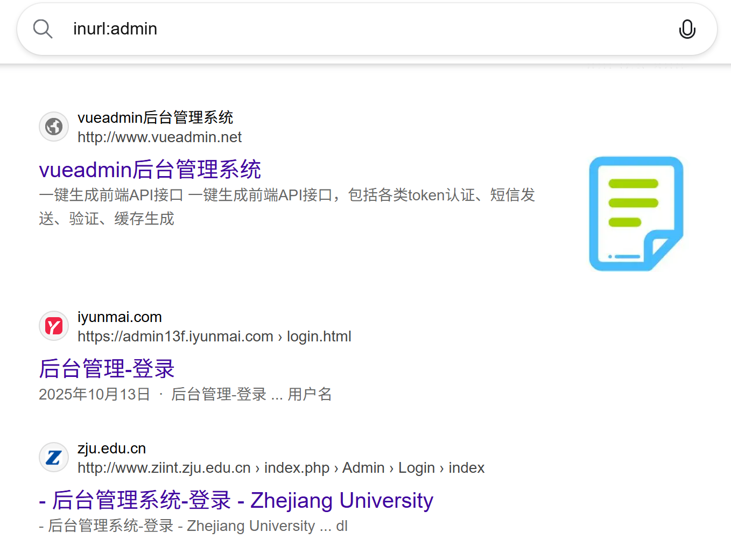Click the iyunmai.com site name
This screenshot has height=560, width=731.
tap(120, 317)
